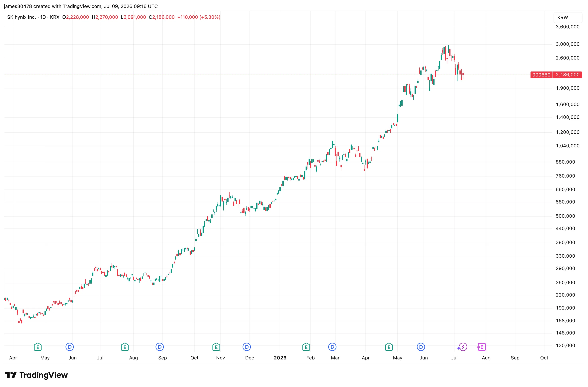This screenshot has height=387, width=588.
Task: Click the 3,000,000 price axis label
Action: coord(567,44)
